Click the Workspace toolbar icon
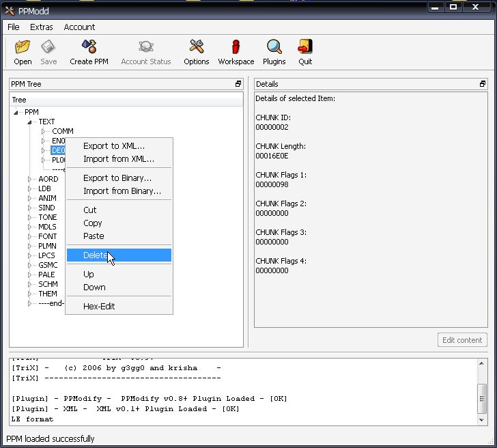 click(236, 46)
